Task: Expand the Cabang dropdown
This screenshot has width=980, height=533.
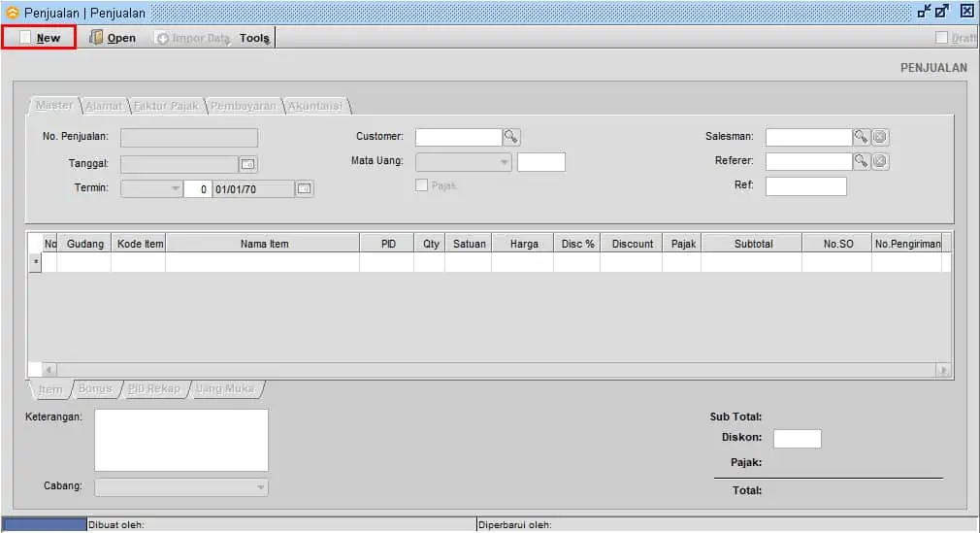Action: click(x=261, y=486)
